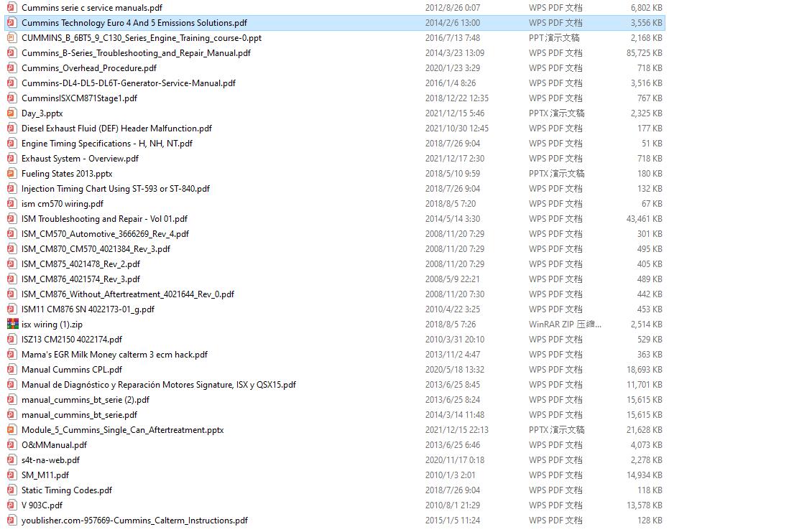
Task: Click PDF icon of ISZ13 CM2150 4022174.pdf
Action: 11,340
